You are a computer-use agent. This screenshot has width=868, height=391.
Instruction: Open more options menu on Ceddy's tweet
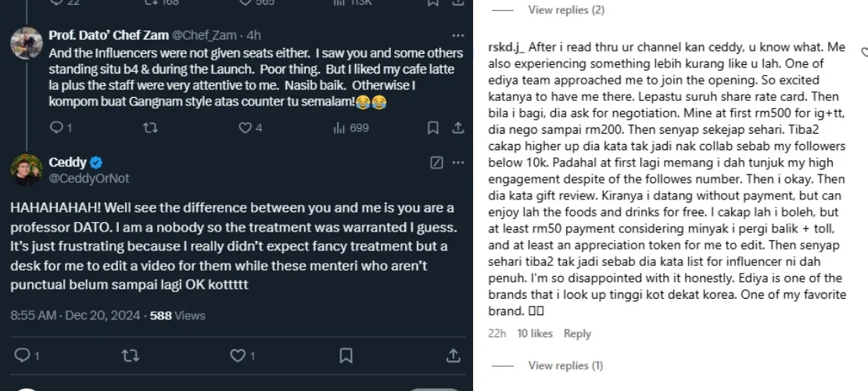pyautogui.click(x=458, y=163)
